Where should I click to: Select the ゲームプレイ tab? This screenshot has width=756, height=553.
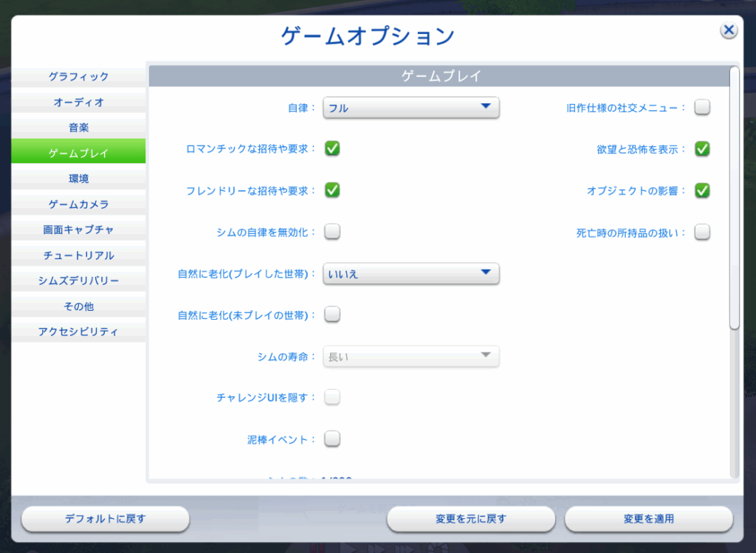78,153
